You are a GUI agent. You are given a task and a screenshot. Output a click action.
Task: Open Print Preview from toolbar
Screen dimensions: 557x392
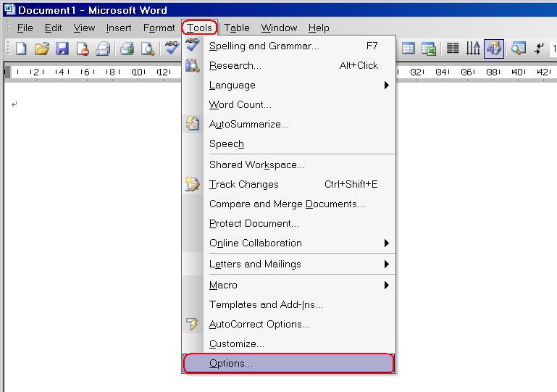tap(148, 49)
